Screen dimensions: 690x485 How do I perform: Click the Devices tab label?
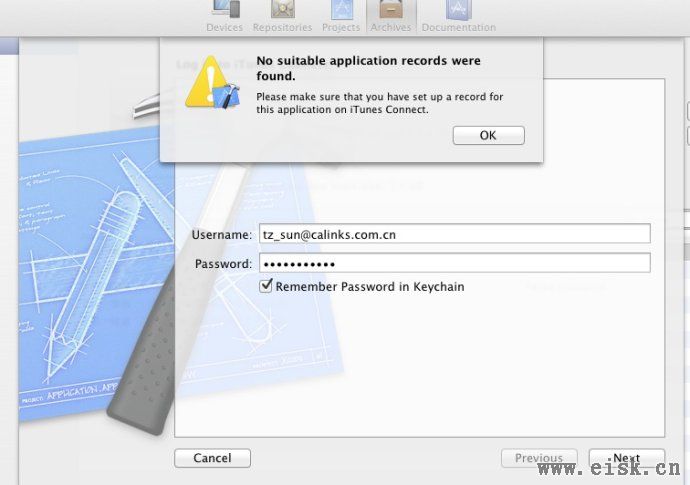[x=224, y=27]
